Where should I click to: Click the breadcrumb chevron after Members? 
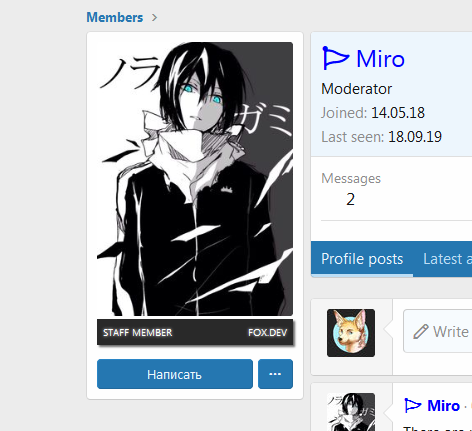(x=154, y=17)
